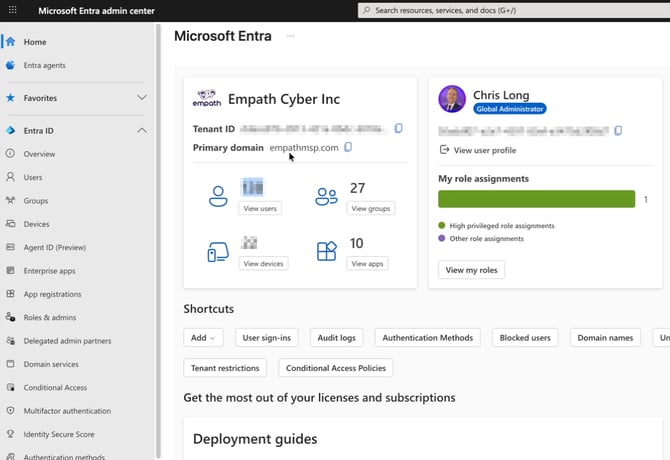670x460 pixels.
Task: Click the Home icon in sidebar
Action: tap(10, 42)
